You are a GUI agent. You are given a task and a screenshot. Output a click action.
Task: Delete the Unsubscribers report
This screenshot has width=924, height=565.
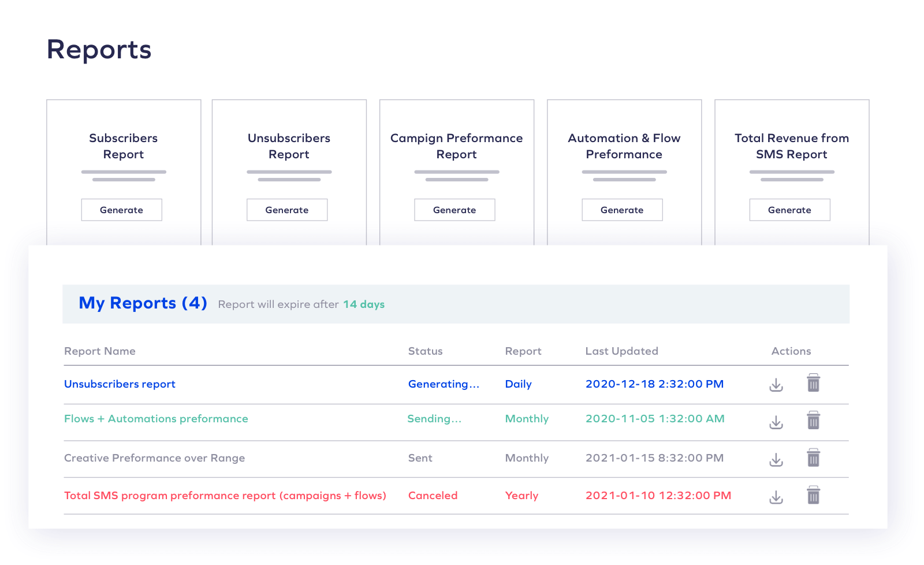click(x=814, y=382)
